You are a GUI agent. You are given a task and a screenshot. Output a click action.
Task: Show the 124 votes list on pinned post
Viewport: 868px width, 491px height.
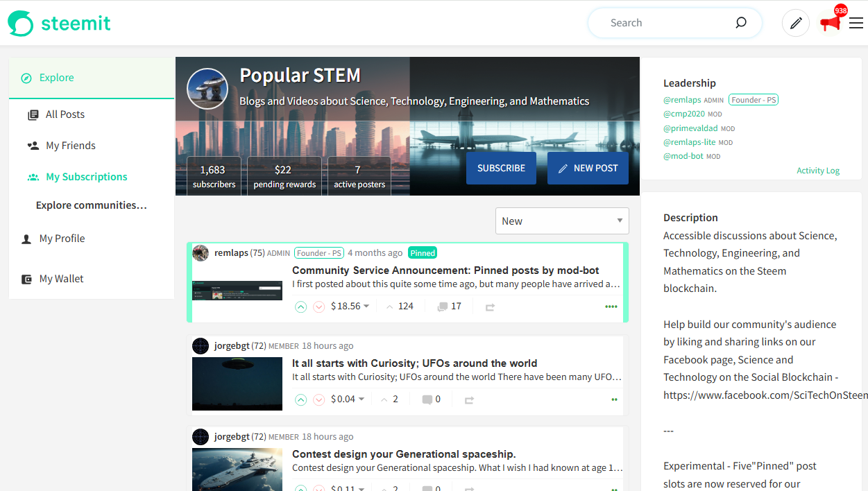click(x=400, y=307)
